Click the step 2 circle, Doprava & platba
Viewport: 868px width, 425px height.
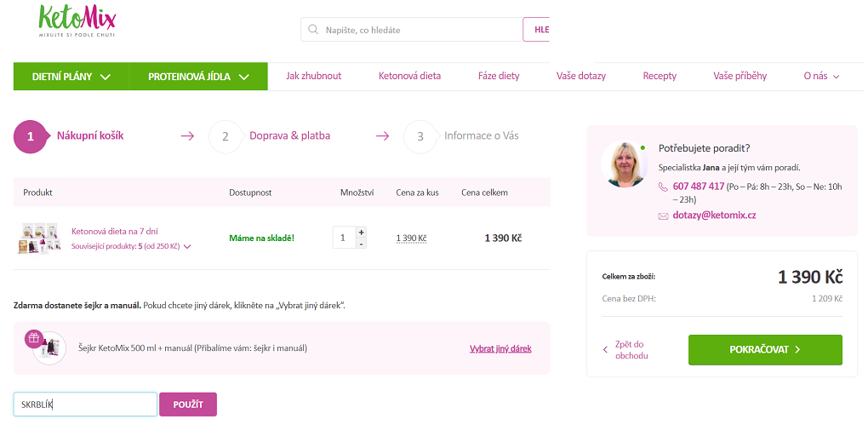(226, 137)
